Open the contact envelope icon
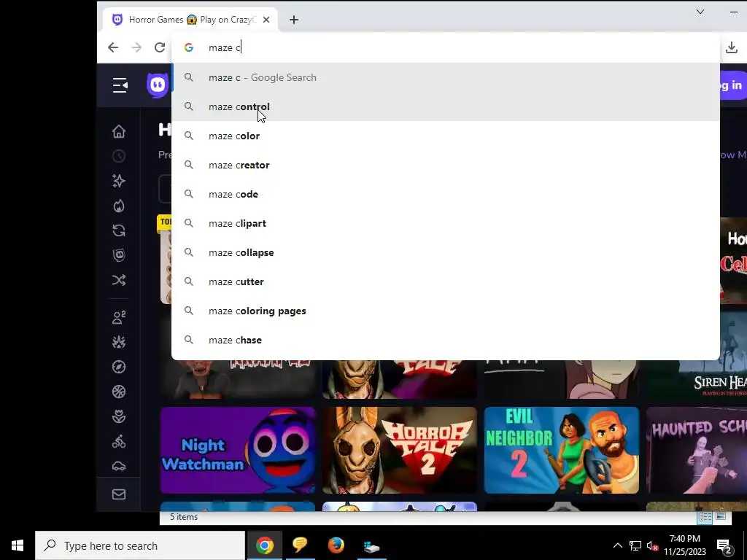This screenshot has height=560, width=747. [x=119, y=494]
